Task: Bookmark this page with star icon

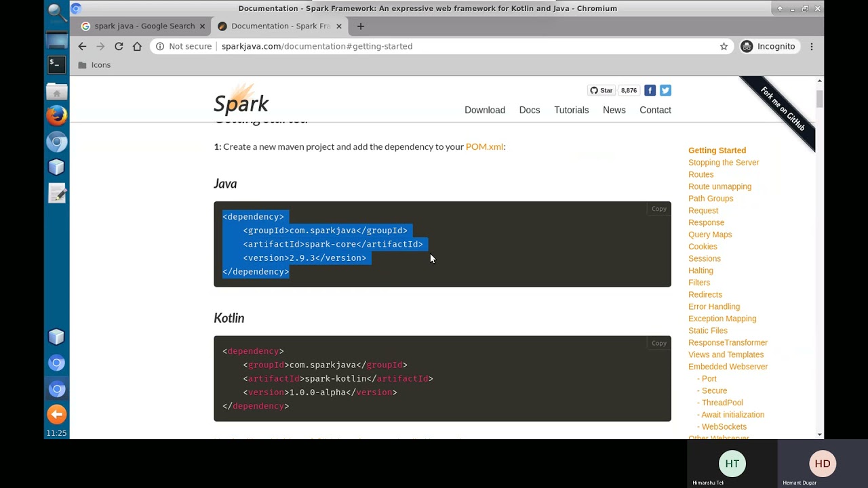Action: point(724,46)
